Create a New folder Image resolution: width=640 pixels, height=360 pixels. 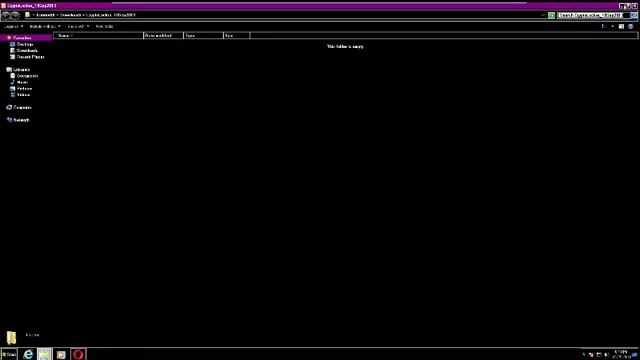click(x=104, y=26)
